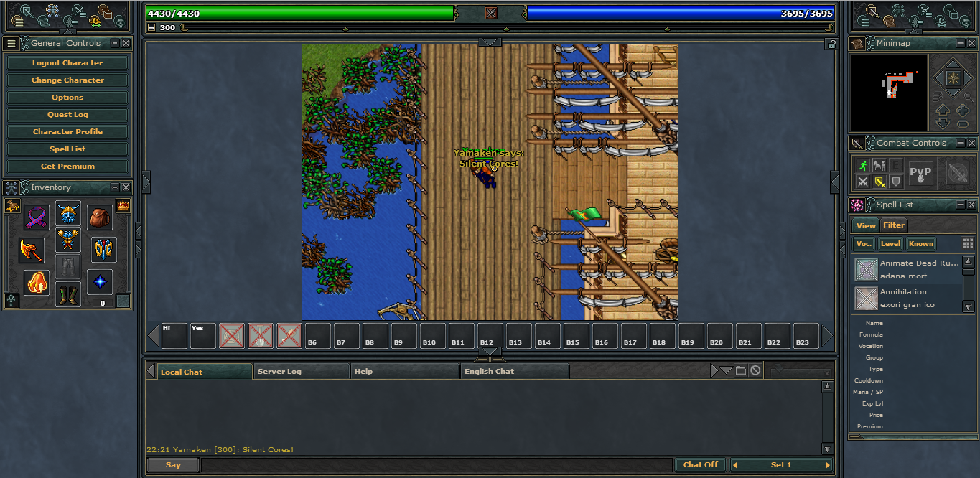Open the View tab in Spell List

click(866, 225)
